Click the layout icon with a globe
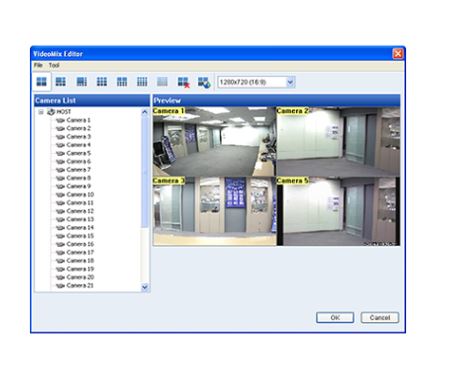The width and height of the screenshot is (458, 379). (204, 82)
